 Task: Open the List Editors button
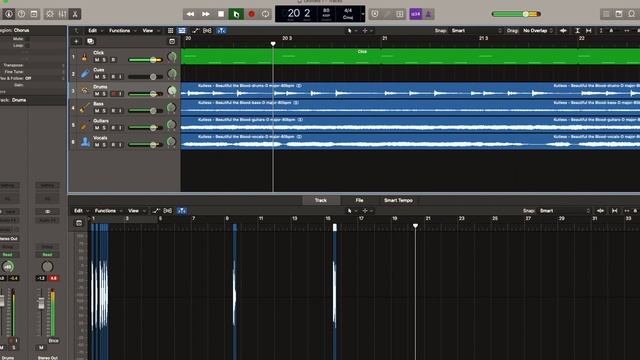pyautogui.click(x=606, y=14)
